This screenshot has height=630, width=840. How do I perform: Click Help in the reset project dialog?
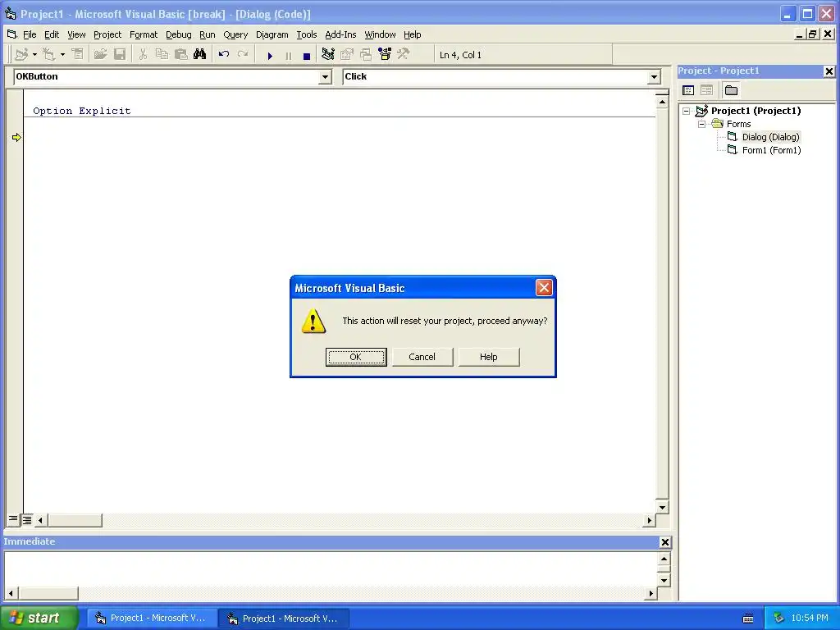pos(489,357)
